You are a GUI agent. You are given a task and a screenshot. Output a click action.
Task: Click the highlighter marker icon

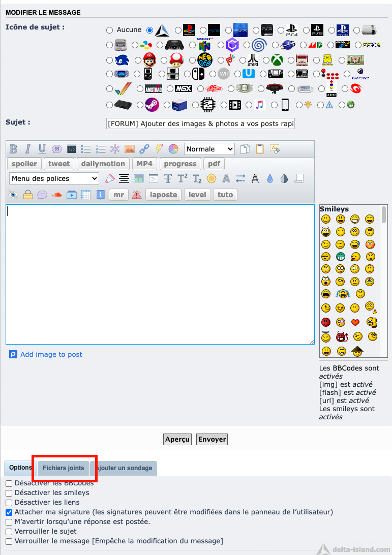click(x=110, y=178)
